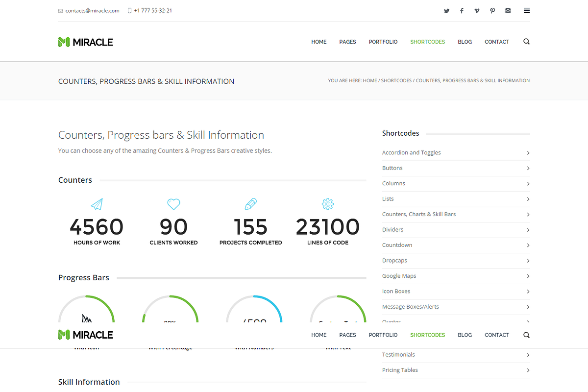Select Blog in the top navigation
This screenshot has height=392, width=588.
465,42
